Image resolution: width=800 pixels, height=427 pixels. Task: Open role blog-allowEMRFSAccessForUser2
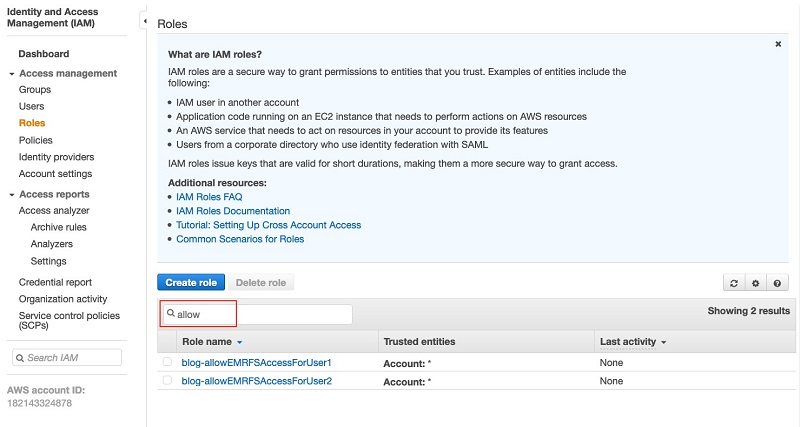pyautogui.click(x=257, y=381)
